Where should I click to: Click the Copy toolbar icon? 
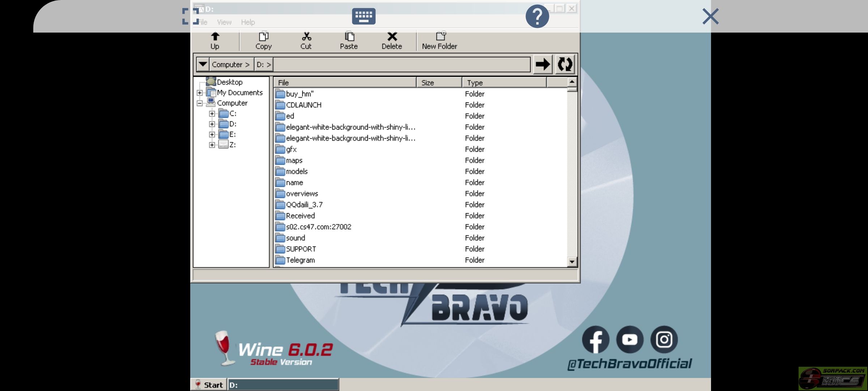(x=263, y=37)
